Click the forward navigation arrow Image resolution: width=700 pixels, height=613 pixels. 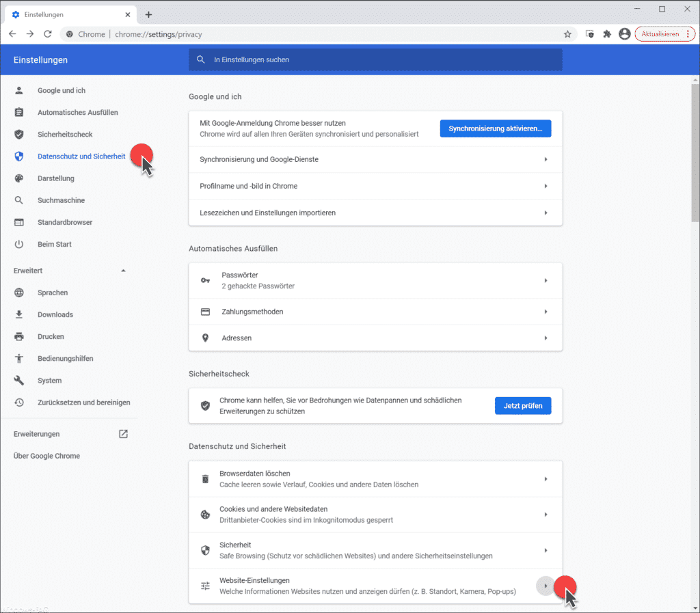pyautogui.click(x=30, y=34)
